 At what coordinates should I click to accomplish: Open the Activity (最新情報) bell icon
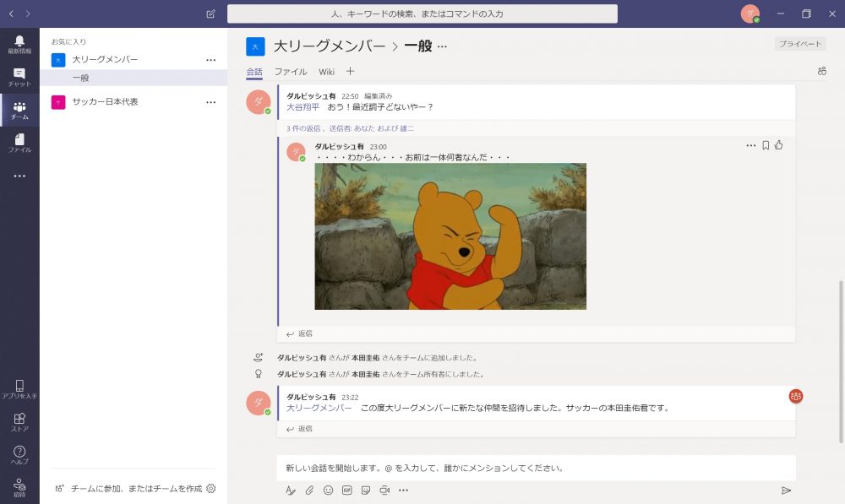(19, 44)
